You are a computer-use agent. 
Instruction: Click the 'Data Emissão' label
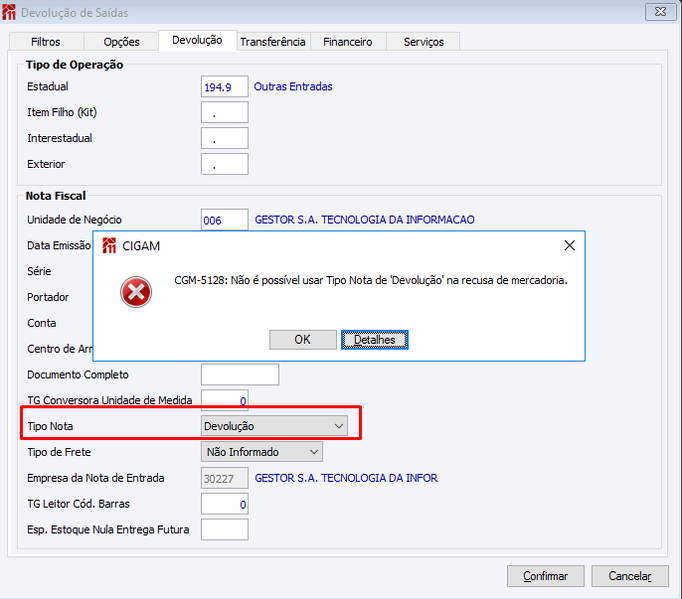point(59,245)
